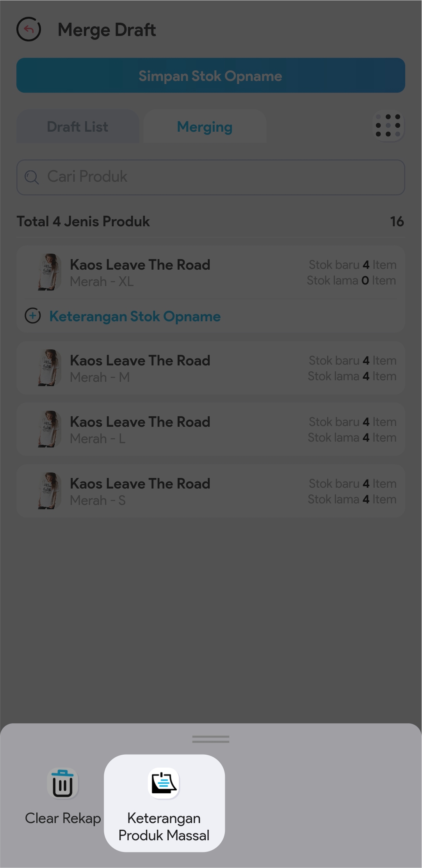Switch to the Draft List tab
Image resolution: width=422 pixels, height=868 pixels.
pyautogui.click(x=78, y=127)
